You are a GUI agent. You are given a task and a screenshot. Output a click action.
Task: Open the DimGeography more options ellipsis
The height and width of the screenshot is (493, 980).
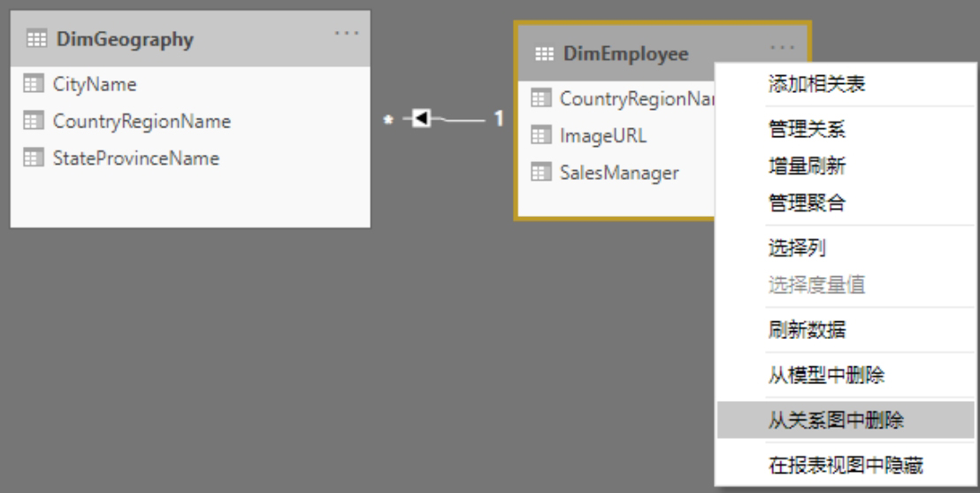(347, 34)
